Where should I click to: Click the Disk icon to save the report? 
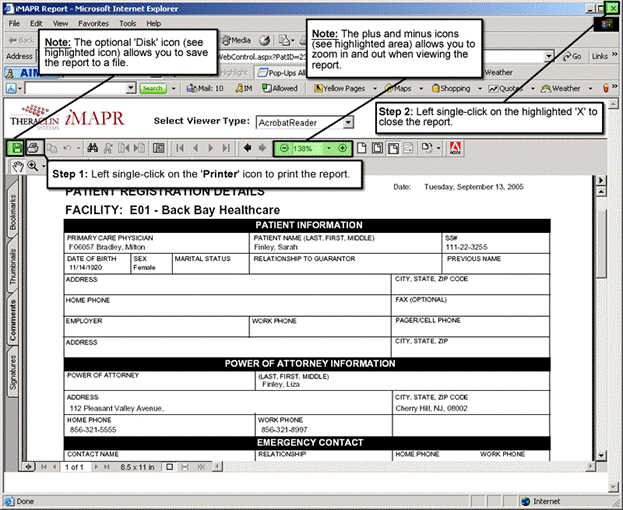pos(17,148)
